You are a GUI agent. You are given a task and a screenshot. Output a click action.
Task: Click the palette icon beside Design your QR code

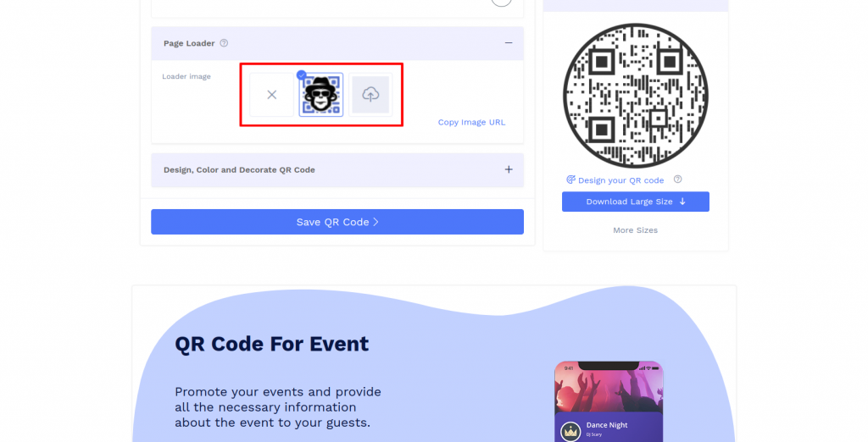click(570, 180)
